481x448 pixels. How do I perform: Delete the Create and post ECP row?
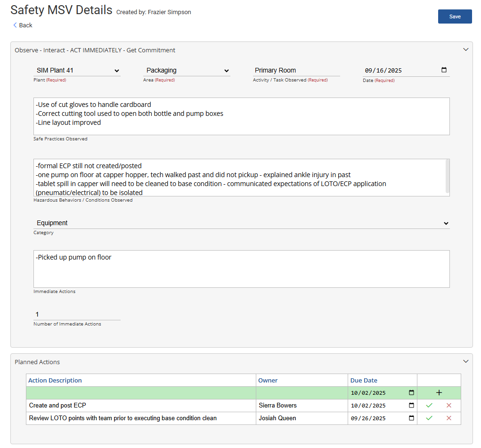click(448, 406)
